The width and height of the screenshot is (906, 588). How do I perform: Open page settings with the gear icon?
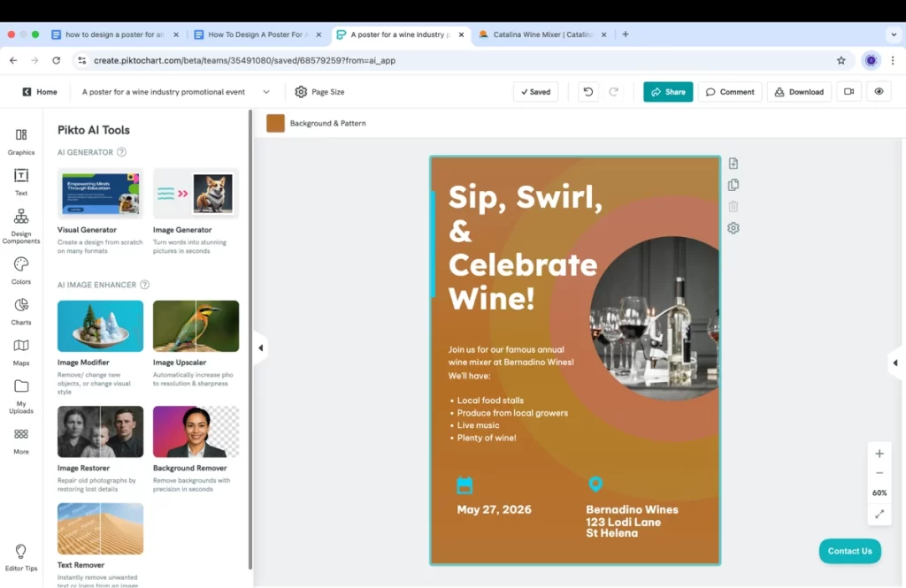click(x=733, y=228)
